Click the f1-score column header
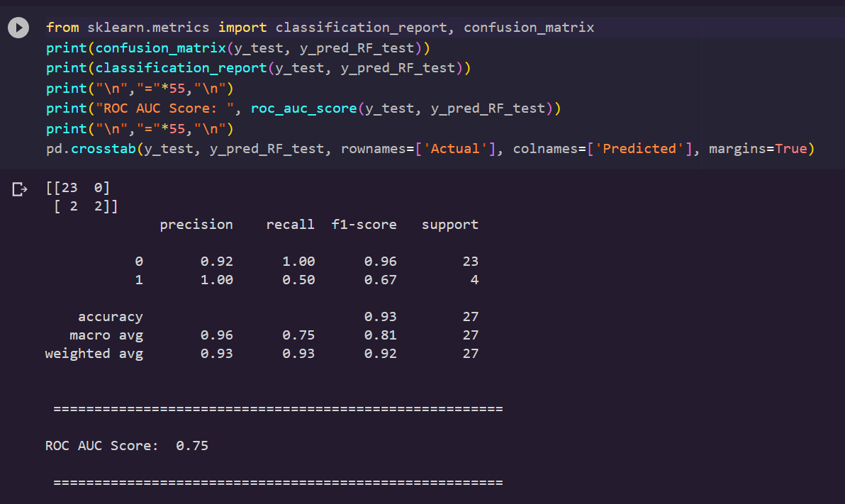The image size is (845, 504). coord(364,225)
